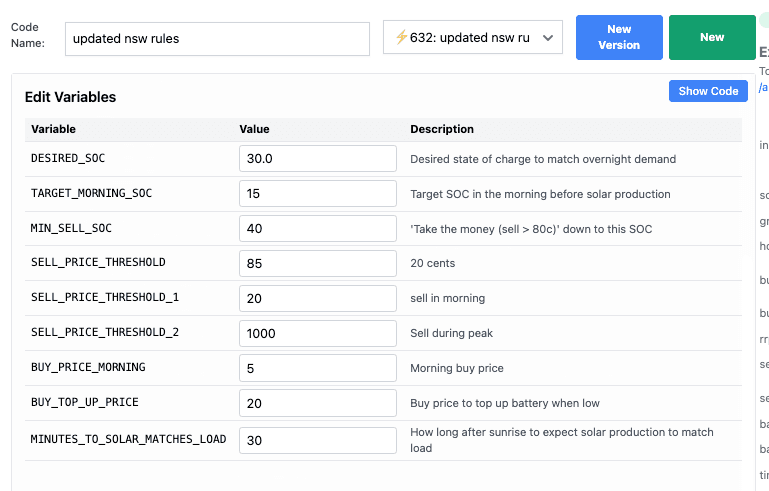
Task: Click the 'Desired state of charge' description text
Action: [x=543, y=159]
